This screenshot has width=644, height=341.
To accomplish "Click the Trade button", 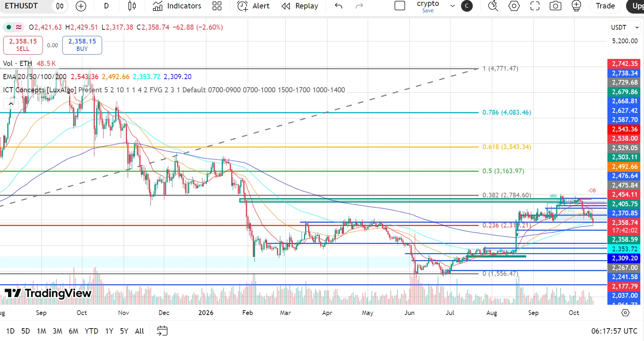I will click(x=605, y=6).
